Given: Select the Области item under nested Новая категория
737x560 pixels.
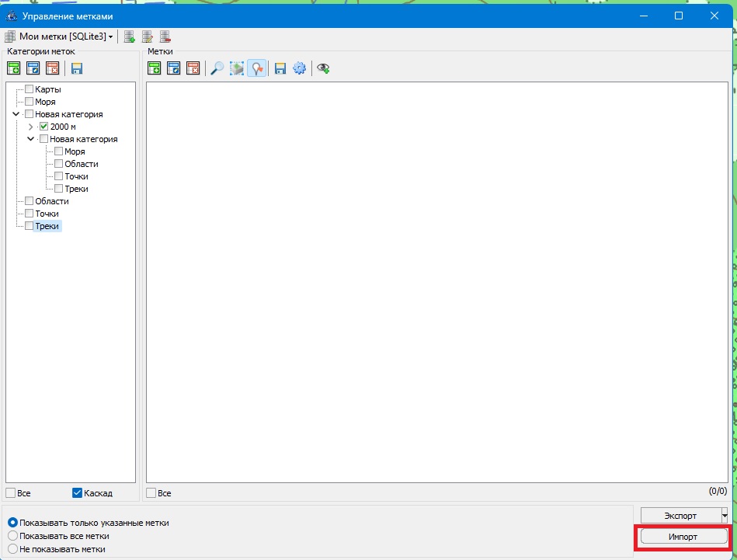Looking at the screenshot, I should [81, 164].
